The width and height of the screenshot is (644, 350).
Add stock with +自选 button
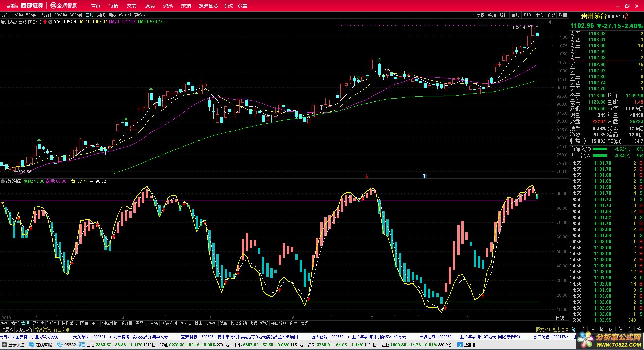click(551, 15)
